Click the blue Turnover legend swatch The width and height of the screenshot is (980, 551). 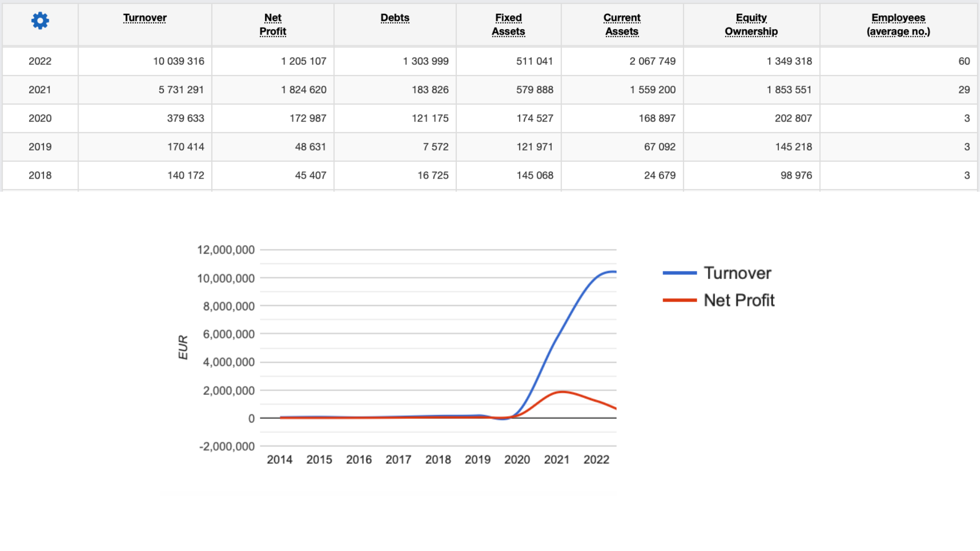point(679,273)
